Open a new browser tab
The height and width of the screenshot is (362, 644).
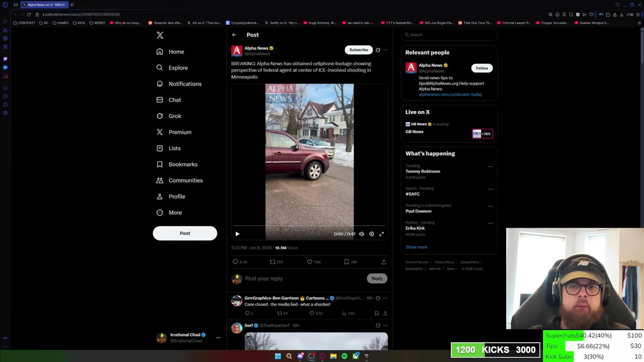[x=72, y=5]
